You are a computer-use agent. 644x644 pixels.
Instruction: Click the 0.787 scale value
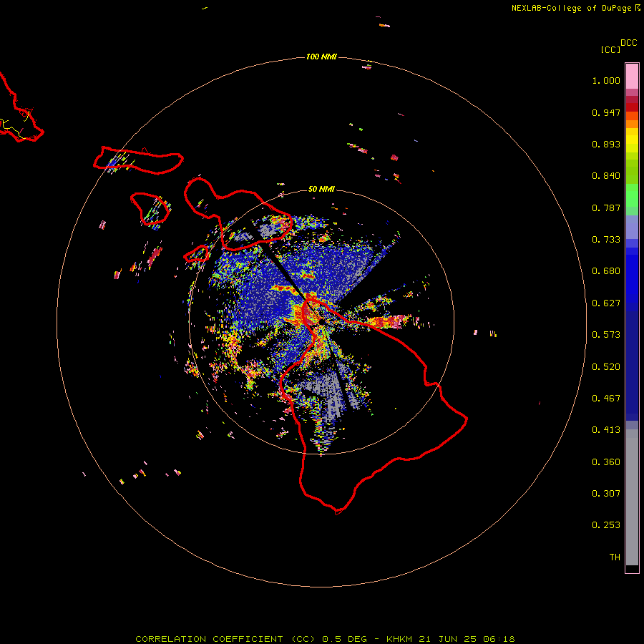coord(606,208)
